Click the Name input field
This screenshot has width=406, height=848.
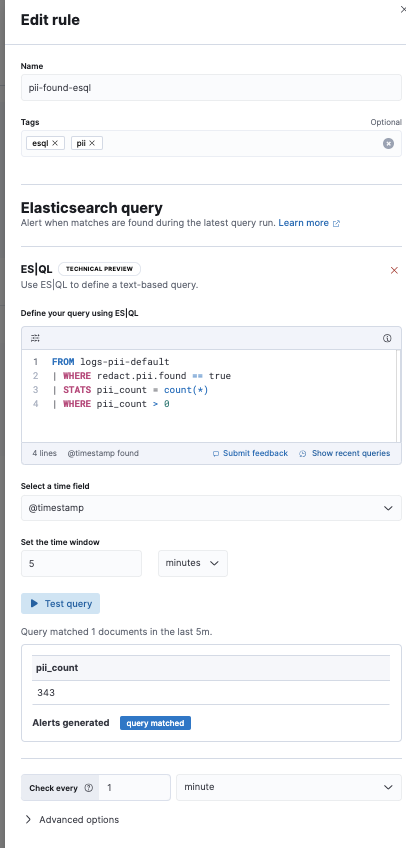211,87
